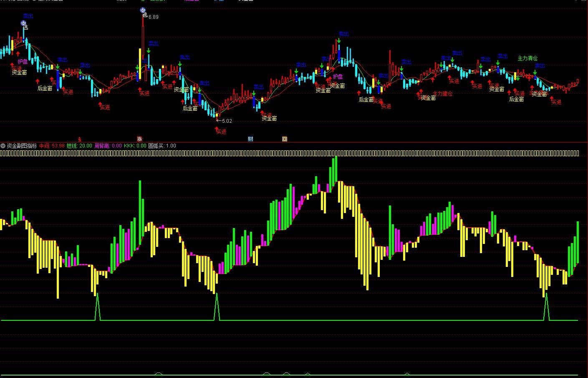Click the 5.02 low price label
Image resolution: width=588 pixels, height=378 pixels.
[x=227, y=121]
